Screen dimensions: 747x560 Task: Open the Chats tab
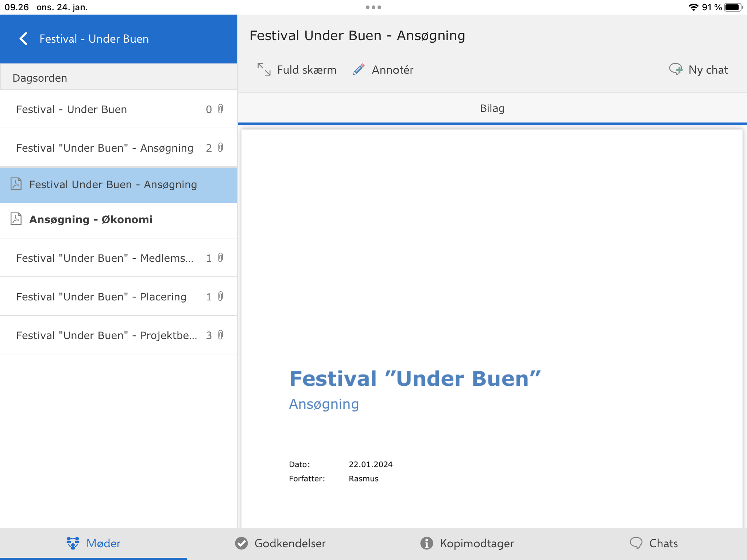pos(654,543)
